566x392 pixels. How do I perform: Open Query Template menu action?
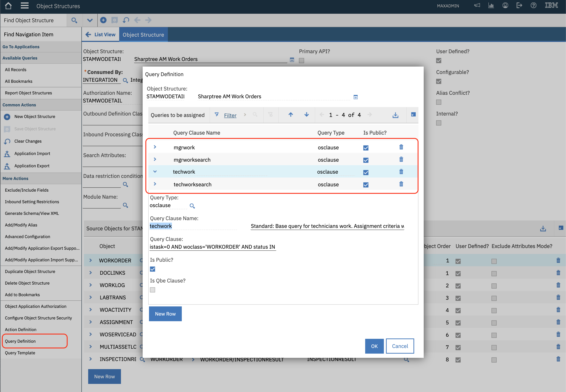[x=20, y=353]
